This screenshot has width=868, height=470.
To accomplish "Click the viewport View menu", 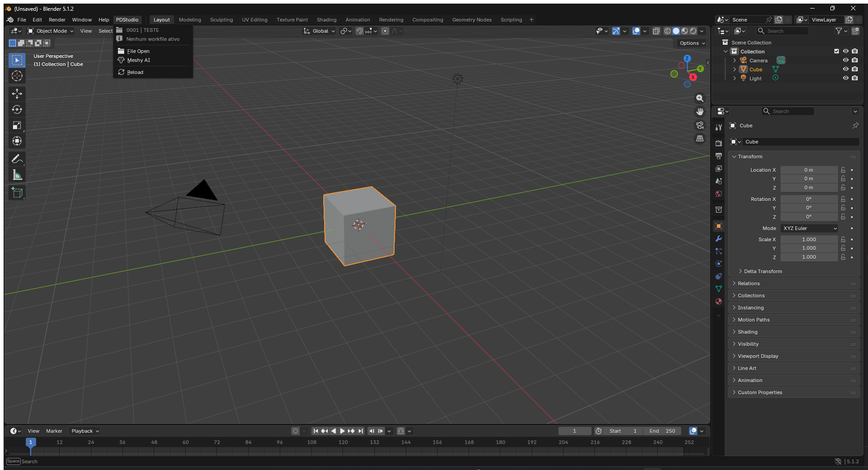I will coord(86,31).
